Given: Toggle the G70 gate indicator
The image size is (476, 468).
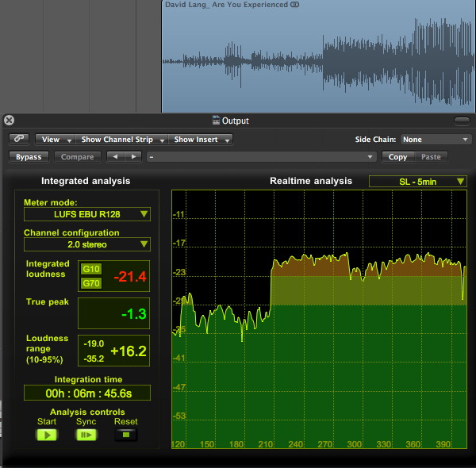Looking at the screenshot, I should [91, 283].
